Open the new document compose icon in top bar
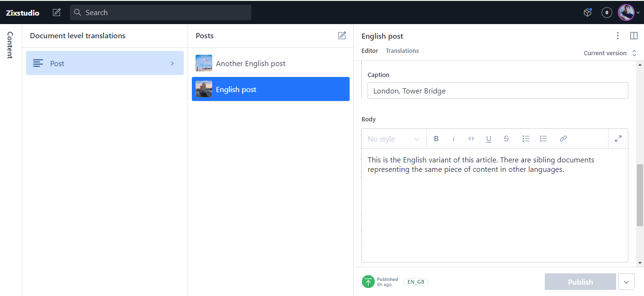This screenshot has width=644, height=296. [57, 12]
